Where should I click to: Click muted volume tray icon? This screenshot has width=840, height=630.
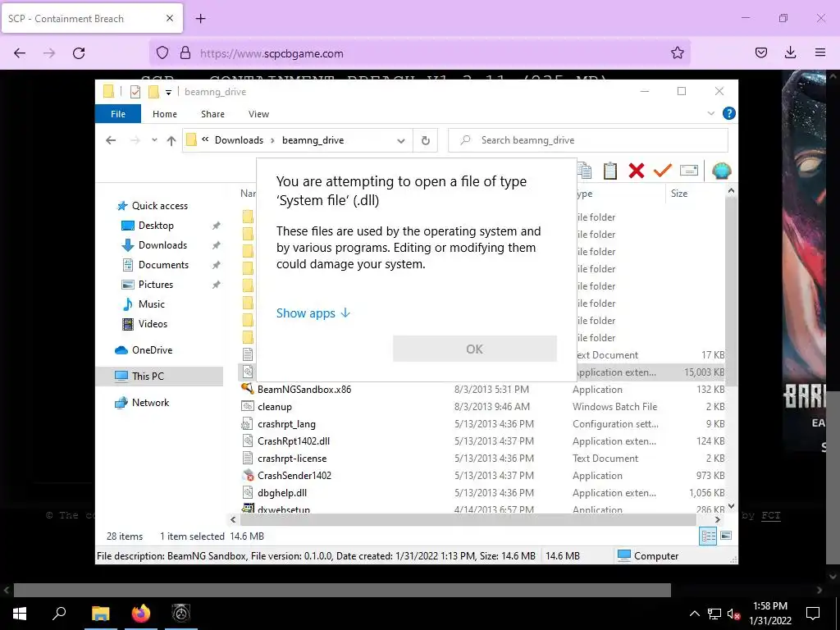point(733,614)
